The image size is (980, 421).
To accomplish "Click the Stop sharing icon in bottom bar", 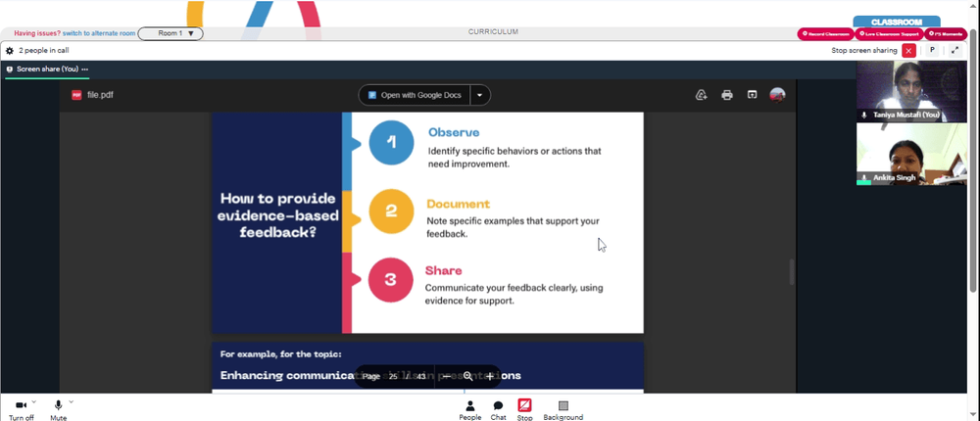I will click(524, 405).
